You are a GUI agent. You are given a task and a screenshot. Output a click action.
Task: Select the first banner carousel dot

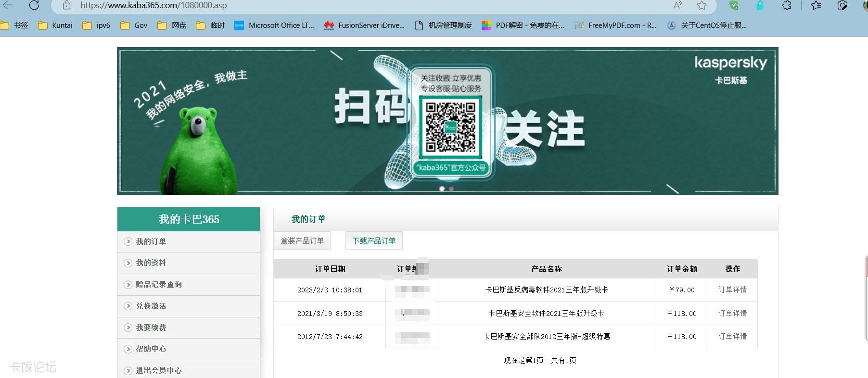[x=442, y=189]
